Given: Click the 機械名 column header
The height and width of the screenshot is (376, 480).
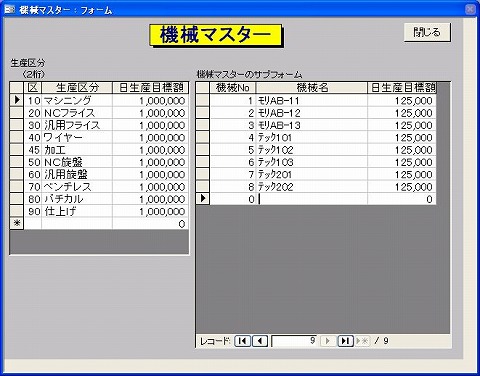Looking at the screenshot, I should (x=312, y=88).
